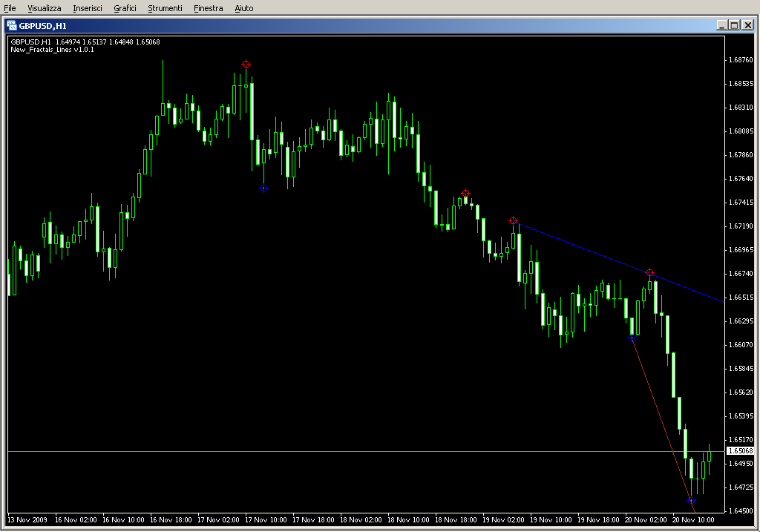Select the blue fractal marker where the red trendline starts
Screen dimensions: 760x532
[x=632, y=338]
